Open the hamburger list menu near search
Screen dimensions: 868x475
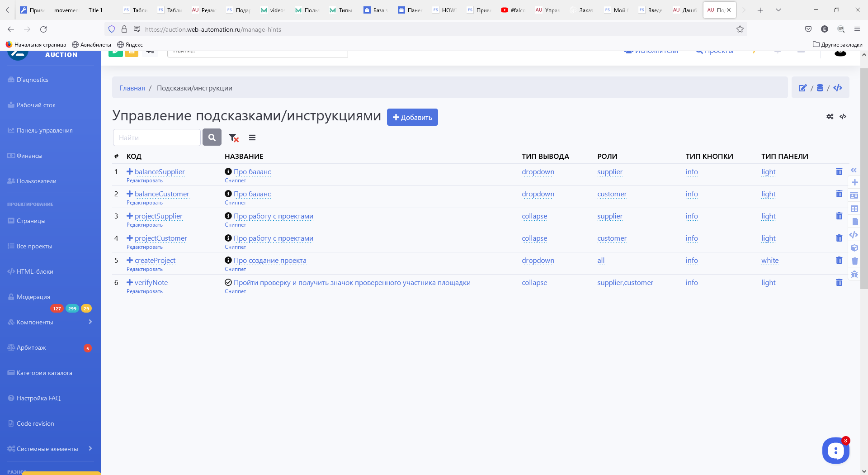click(x=252, y=138)
